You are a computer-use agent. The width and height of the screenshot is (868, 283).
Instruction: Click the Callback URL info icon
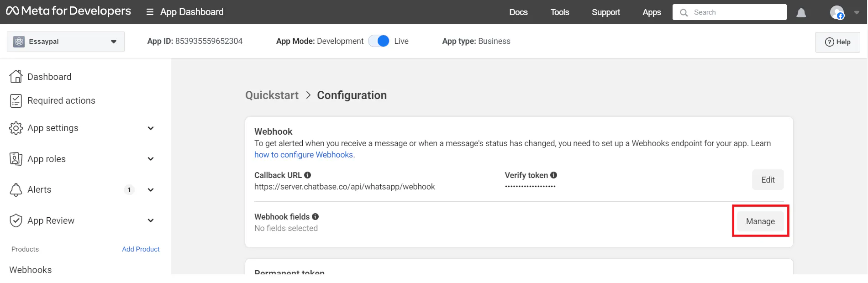click(x=308, y=175)
